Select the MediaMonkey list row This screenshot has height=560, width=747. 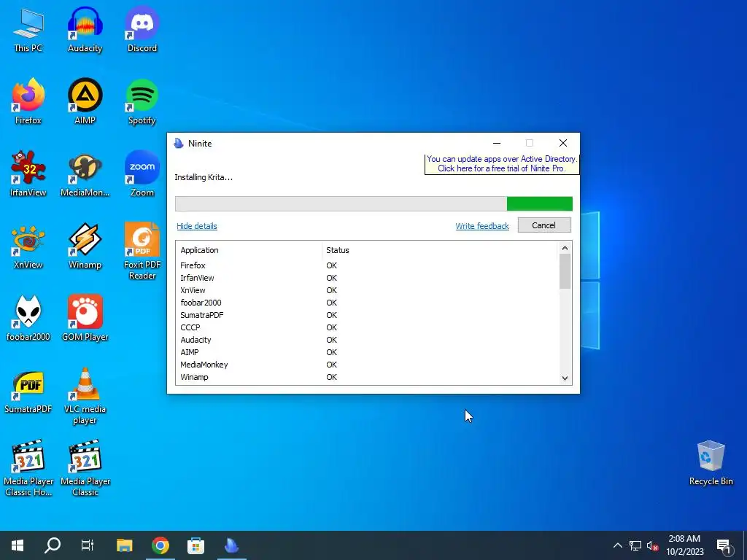point(367,365)
